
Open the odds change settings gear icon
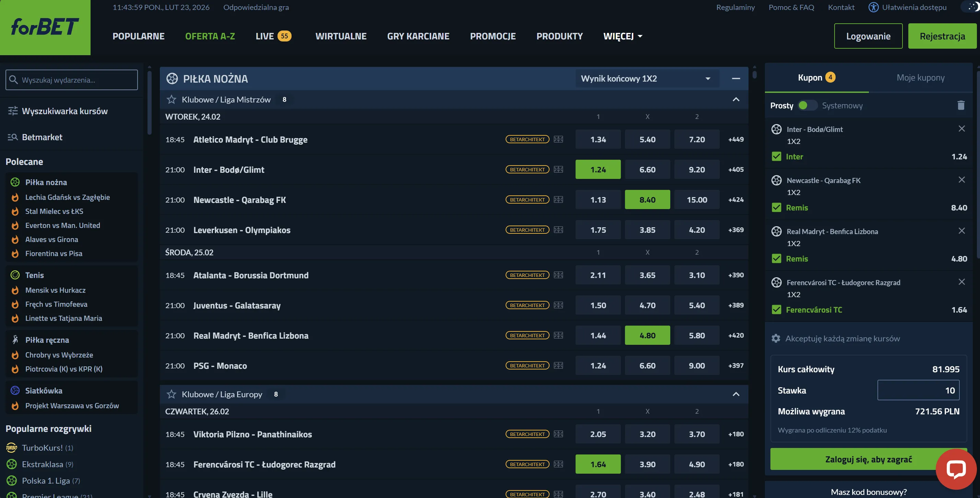[775, 338]
